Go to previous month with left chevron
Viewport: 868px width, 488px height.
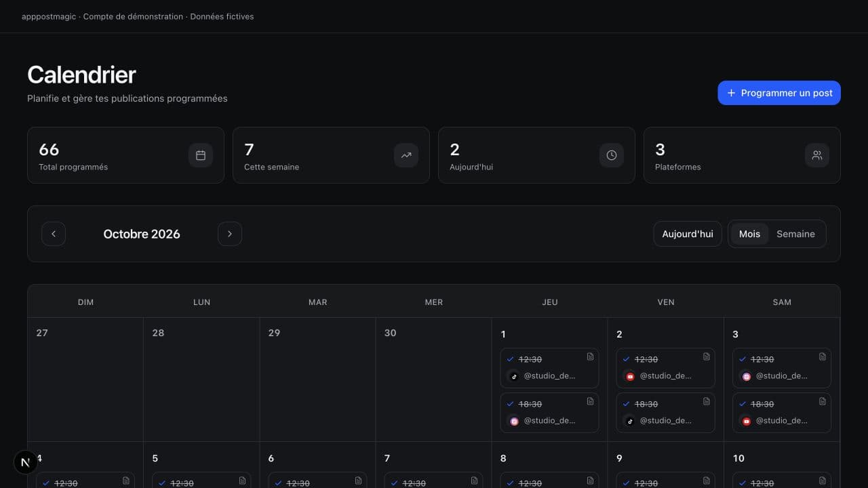(54, 234)
